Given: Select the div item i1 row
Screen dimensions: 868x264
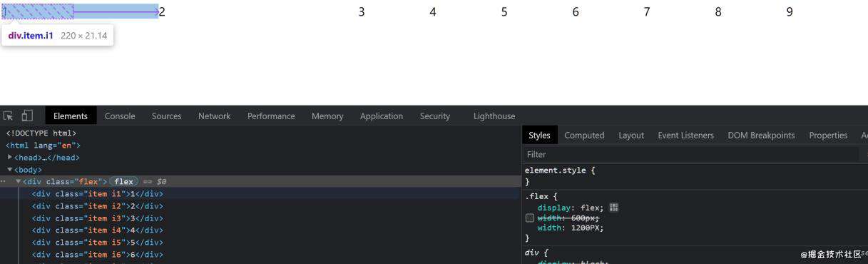Looking at the screenshot, I should 97,193.
